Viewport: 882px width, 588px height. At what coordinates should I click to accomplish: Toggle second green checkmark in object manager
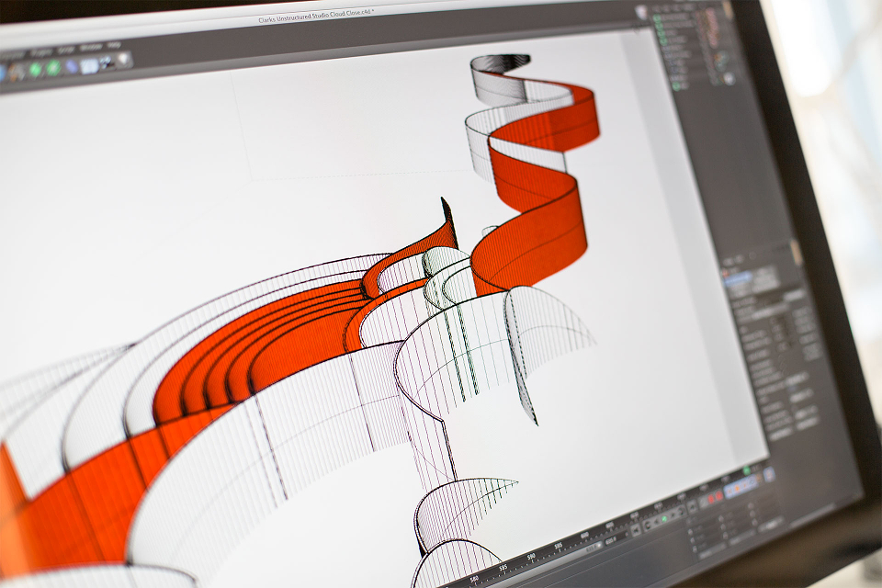[x=660, y=27]
